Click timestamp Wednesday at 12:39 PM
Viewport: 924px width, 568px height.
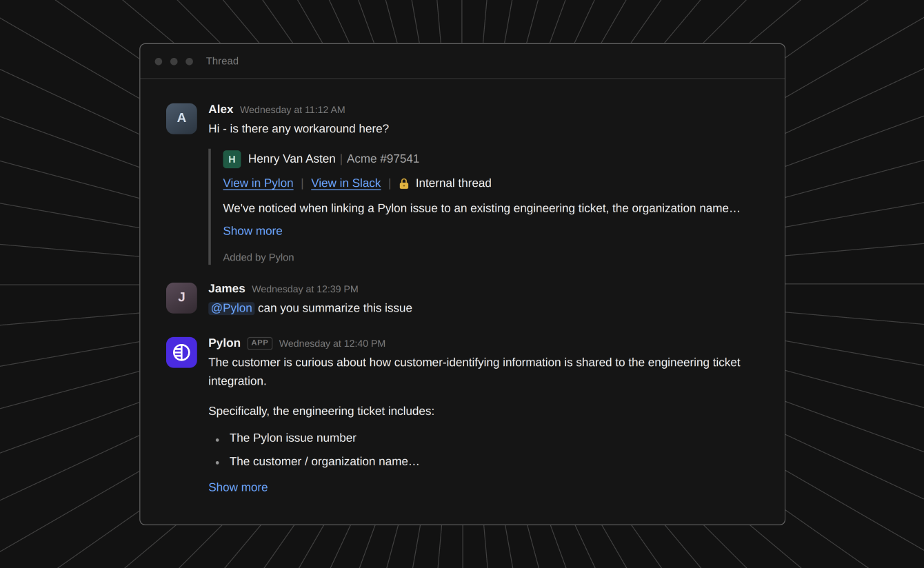[x=305, y=289]
